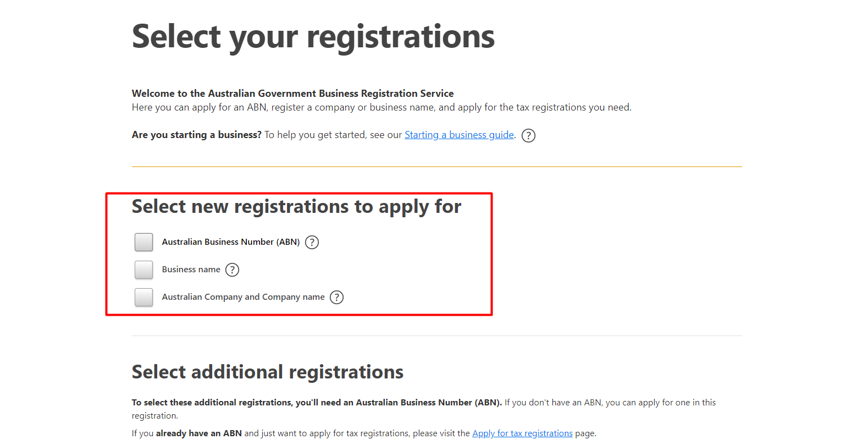Enable the Business name checkbox

pos(144,270)
